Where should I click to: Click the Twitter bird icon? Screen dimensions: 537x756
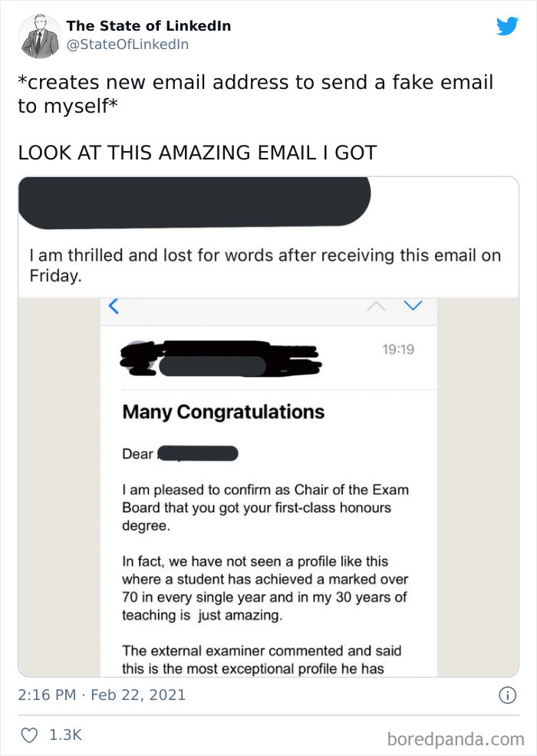[508, 26]
